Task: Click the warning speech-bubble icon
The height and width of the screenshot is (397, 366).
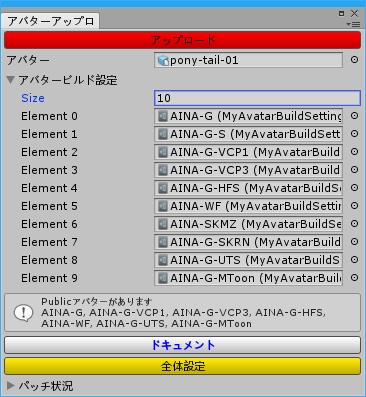Action: tap(23, 313)
